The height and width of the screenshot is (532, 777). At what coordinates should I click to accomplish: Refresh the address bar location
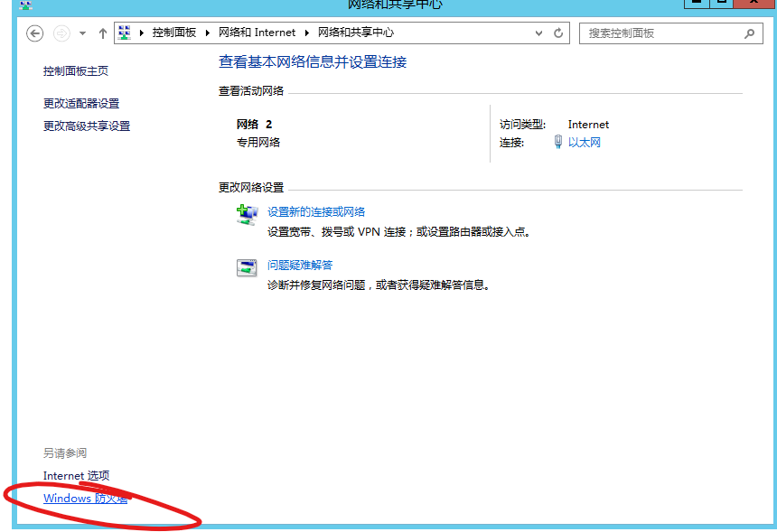pos(559,33)
